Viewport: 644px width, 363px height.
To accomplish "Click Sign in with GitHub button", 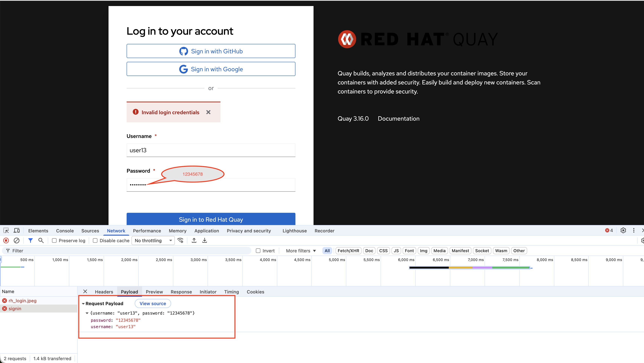I will pos(211,51).
